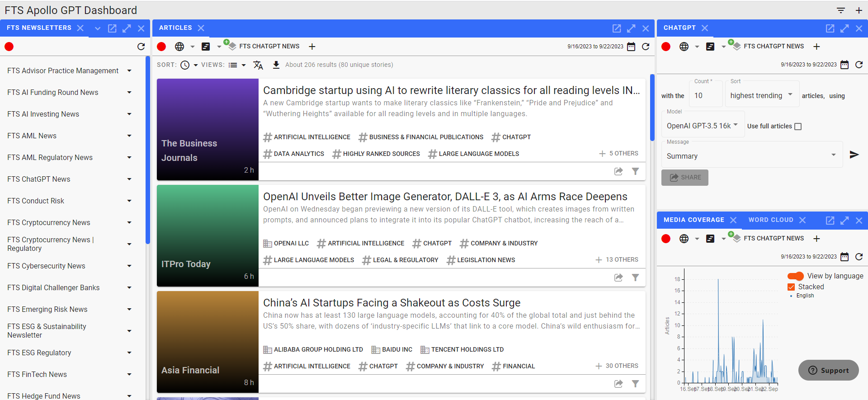Viewport: 868px width, 400px height.
Task: Click the OPENAI LLC company tag
Action: 286,244
